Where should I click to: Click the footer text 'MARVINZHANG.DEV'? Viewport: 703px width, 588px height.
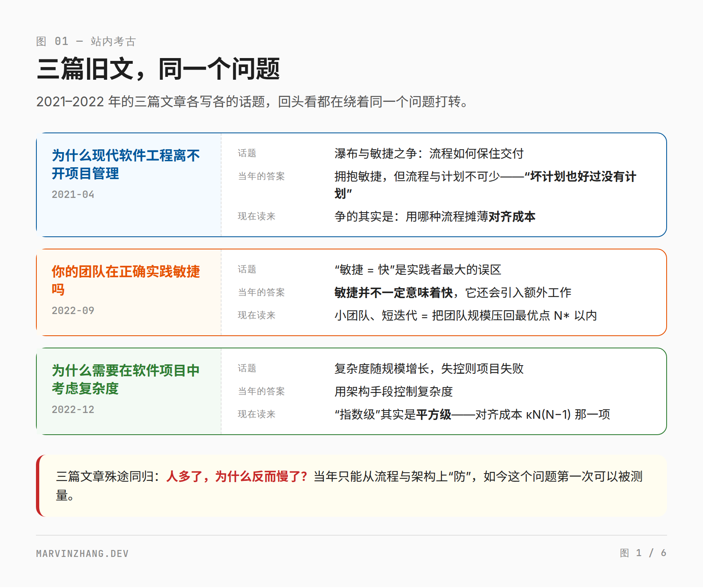pyautogui.click(x=83, y=554)
